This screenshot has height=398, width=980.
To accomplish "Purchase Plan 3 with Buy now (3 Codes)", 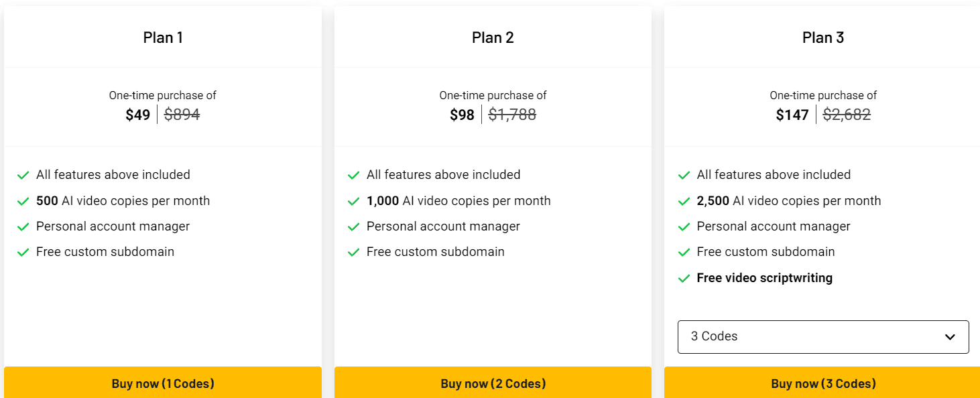I will point(823,383).
